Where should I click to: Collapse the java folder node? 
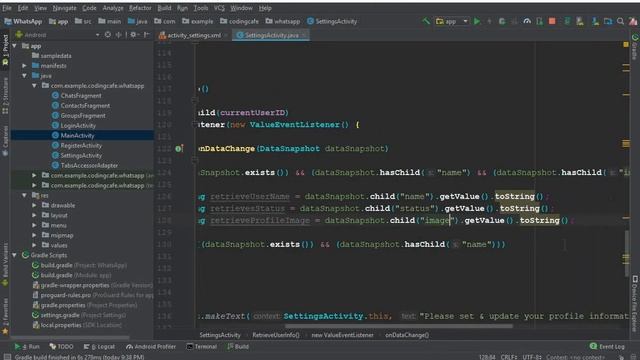tap(24, 76)
